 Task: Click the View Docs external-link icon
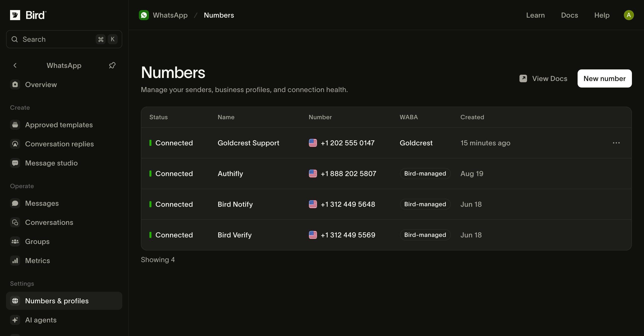[x=523, y=78]
